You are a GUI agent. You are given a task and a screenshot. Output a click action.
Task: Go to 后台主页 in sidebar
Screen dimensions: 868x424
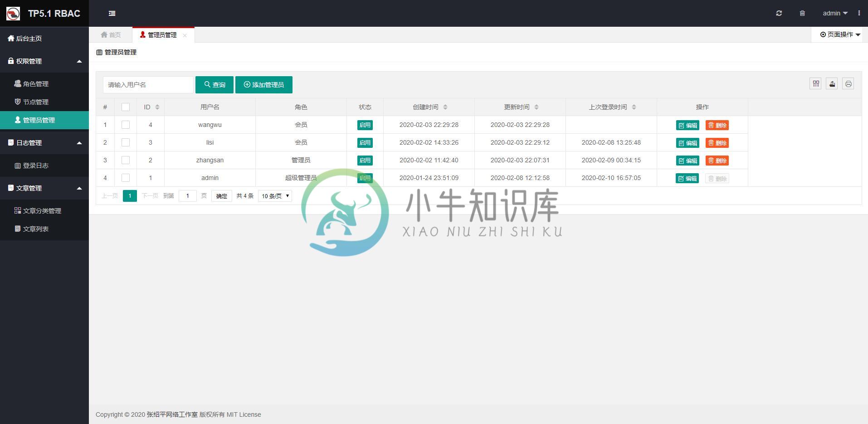[x=44, y=39]
